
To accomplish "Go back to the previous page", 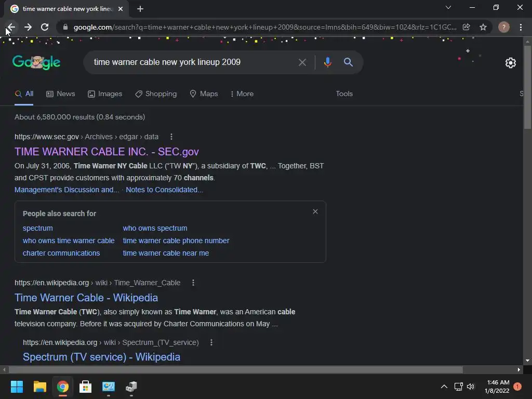I will point(11,27).
